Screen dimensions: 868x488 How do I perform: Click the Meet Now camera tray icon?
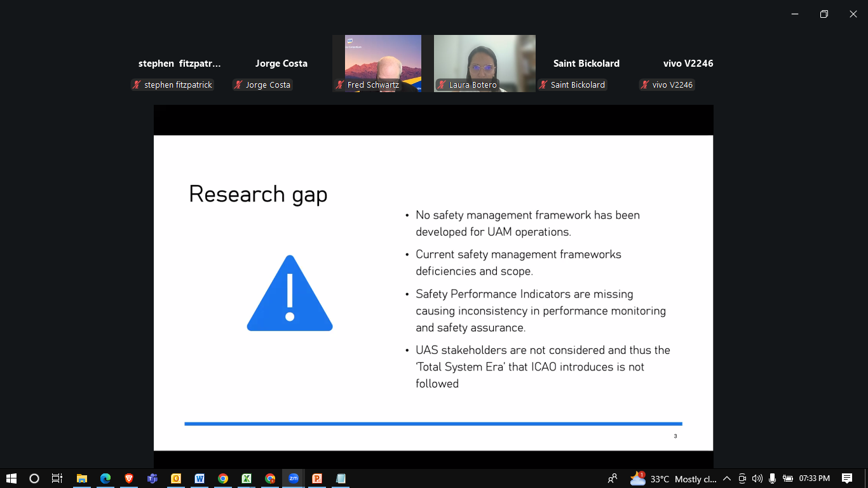click(742, 478)
